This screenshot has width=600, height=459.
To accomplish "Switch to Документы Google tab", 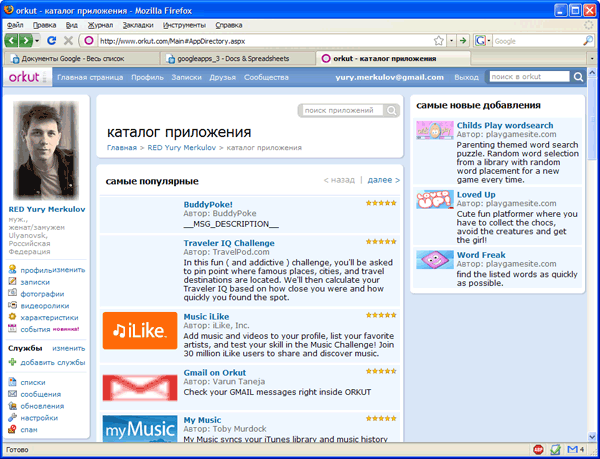I will tap(80, 59).
